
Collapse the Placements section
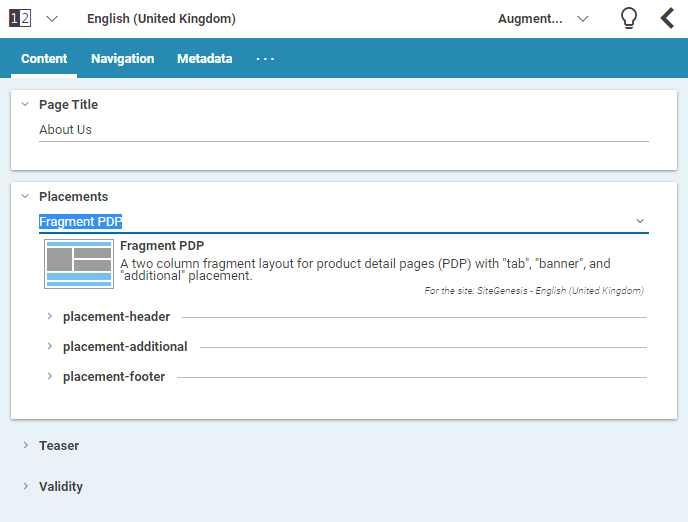(25, 196)
